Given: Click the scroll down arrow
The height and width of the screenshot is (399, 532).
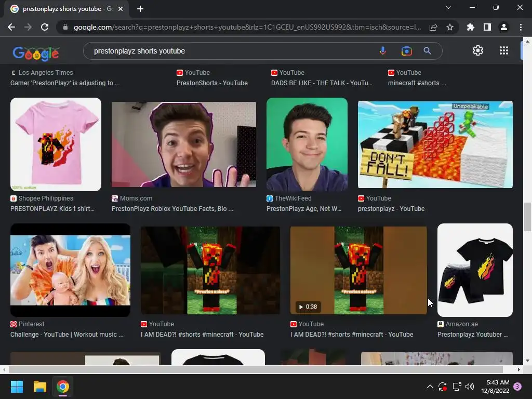Looking at the screenshot, I should click(527, 361).
